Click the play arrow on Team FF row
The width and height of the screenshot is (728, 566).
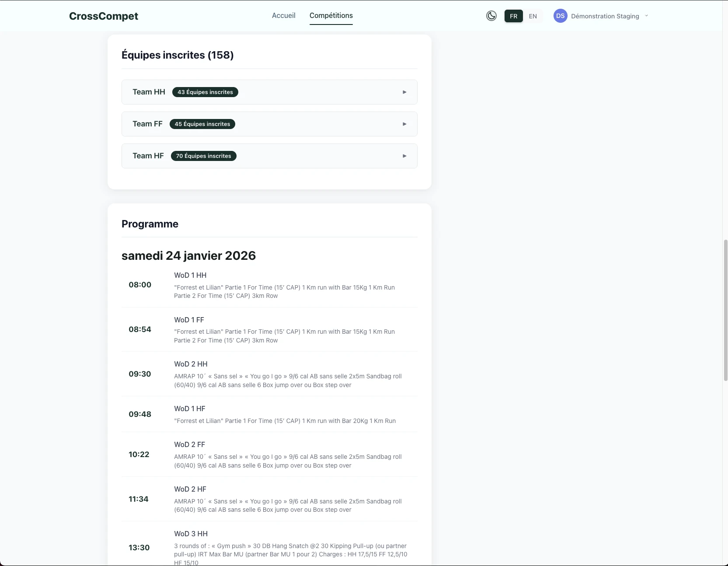point(404,124)
